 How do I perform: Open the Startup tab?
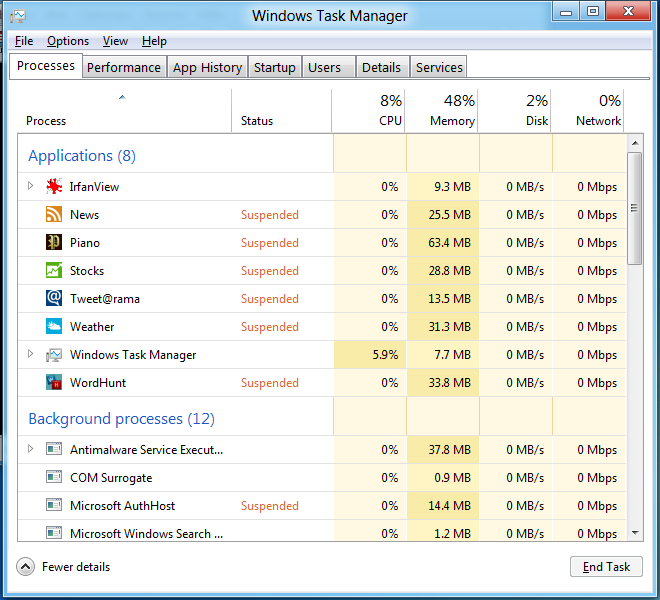point(274,67)
